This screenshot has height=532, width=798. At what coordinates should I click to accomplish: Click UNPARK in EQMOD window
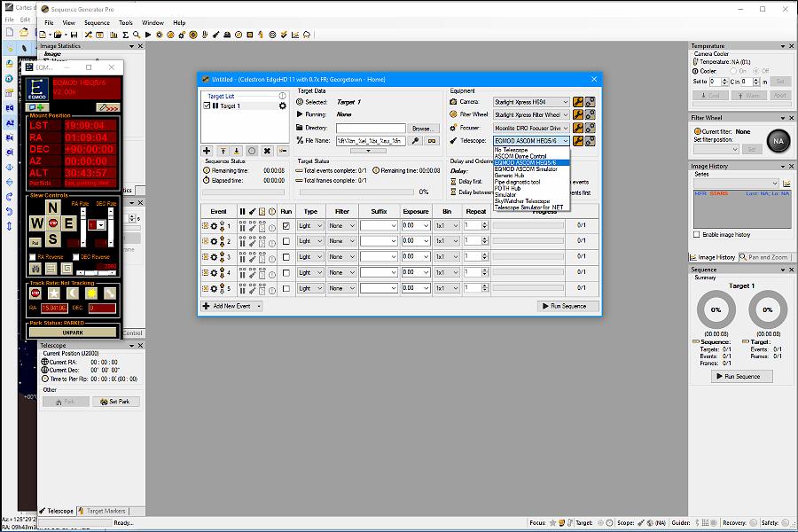point(73,332)
